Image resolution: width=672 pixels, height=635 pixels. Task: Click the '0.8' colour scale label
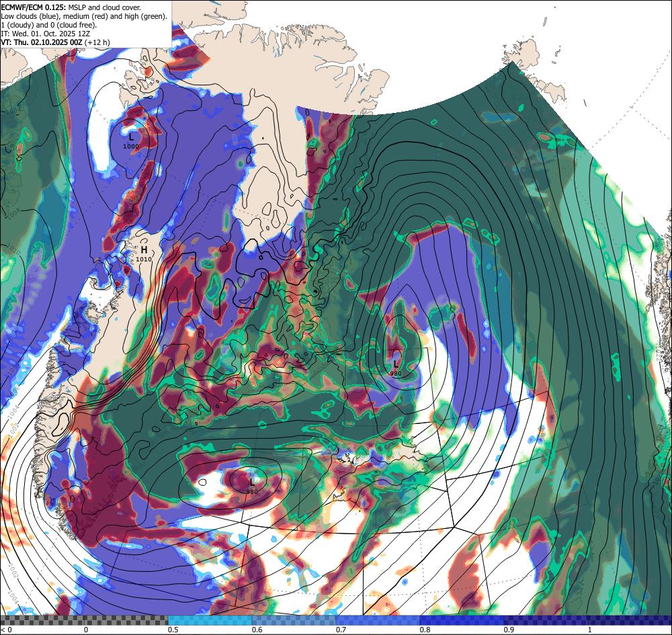(425, 630)
